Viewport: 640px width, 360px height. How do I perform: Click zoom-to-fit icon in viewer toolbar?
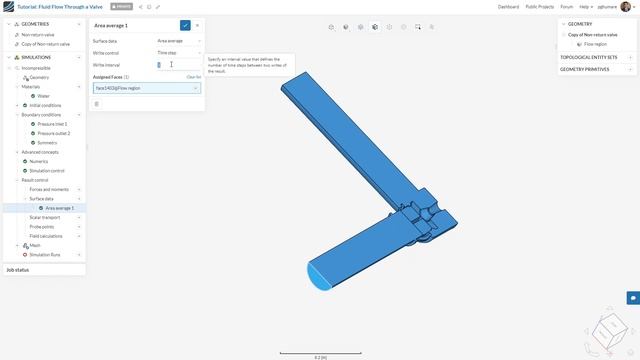point(331,27)
